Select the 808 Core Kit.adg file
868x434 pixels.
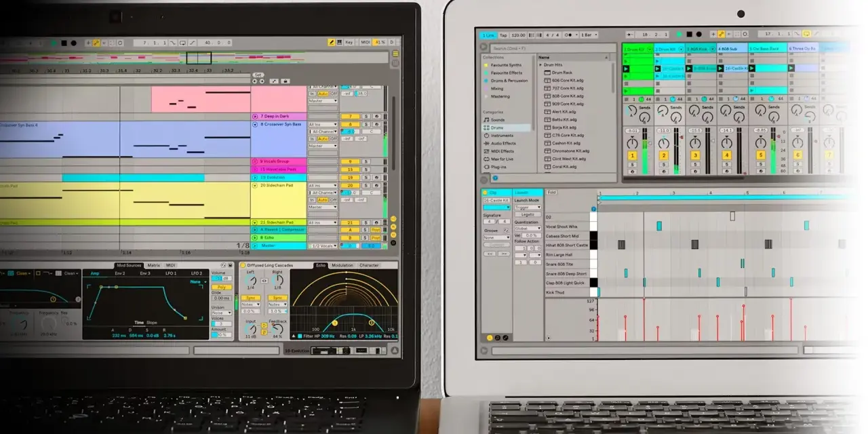[x=564, y=96]
